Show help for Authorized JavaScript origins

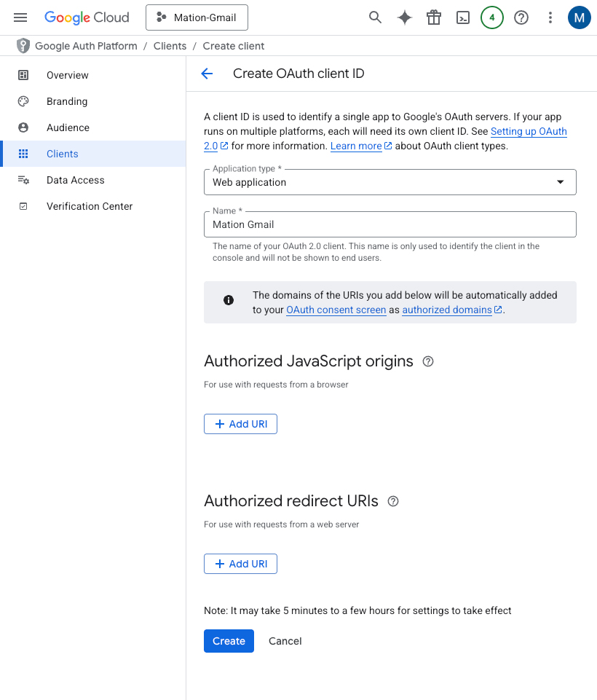[428, 361]
